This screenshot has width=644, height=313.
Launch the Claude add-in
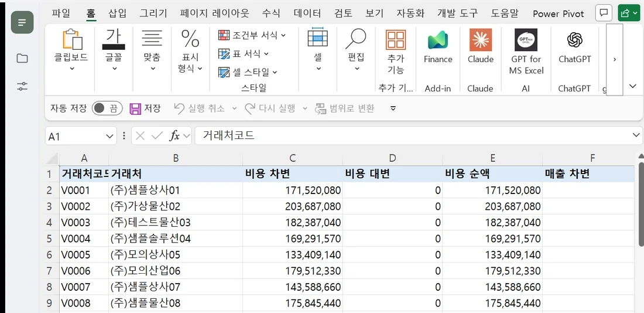click(480, 40)
